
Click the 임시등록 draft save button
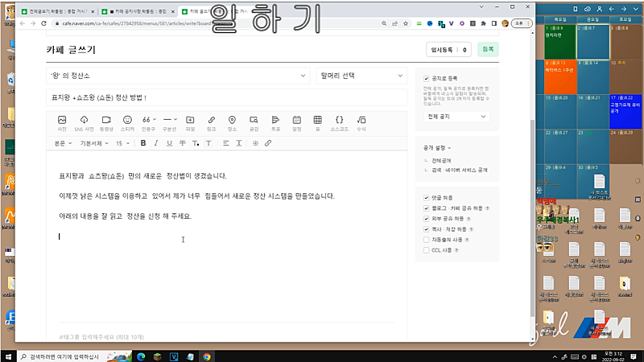[x=448, y=50]
